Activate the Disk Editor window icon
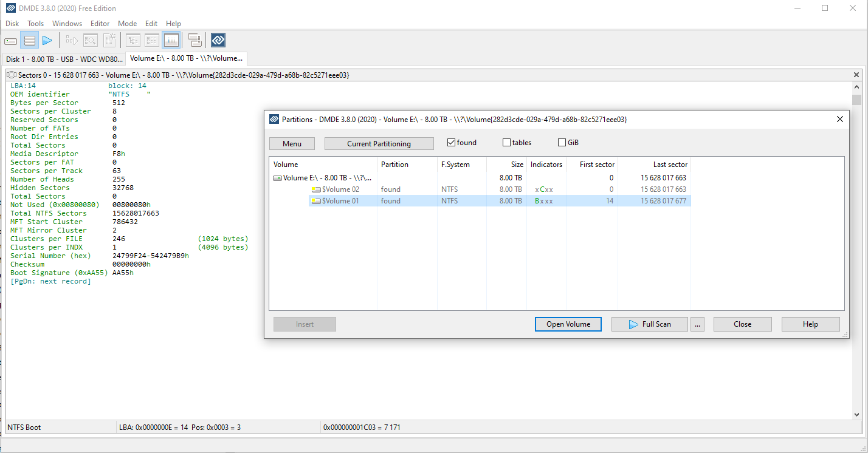Screen dimensions: 868x453 coord(171,41)
